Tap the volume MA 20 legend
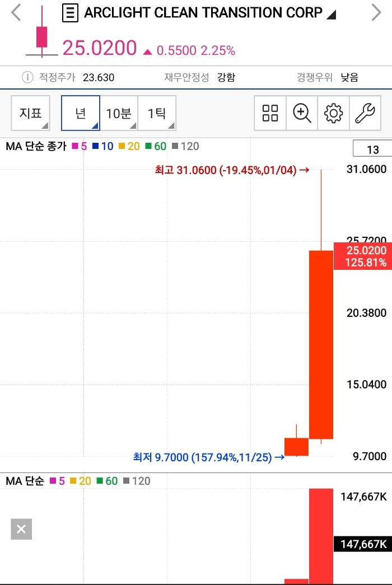This screenshot has width=392, height=585. tap(80, 481)
